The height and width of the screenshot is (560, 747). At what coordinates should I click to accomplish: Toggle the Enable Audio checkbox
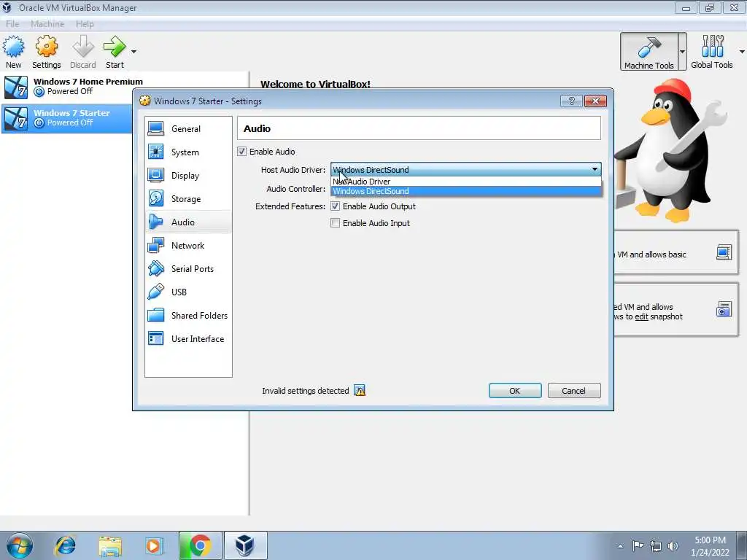point(242,152)
